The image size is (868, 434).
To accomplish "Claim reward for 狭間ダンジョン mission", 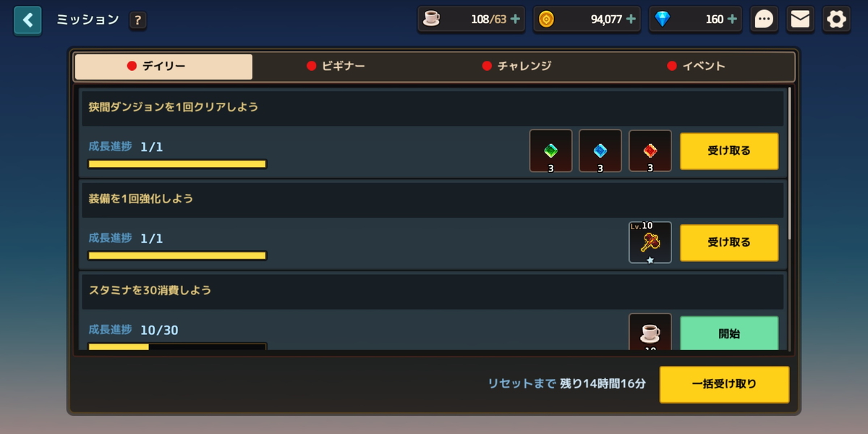I will click(729, 151).
